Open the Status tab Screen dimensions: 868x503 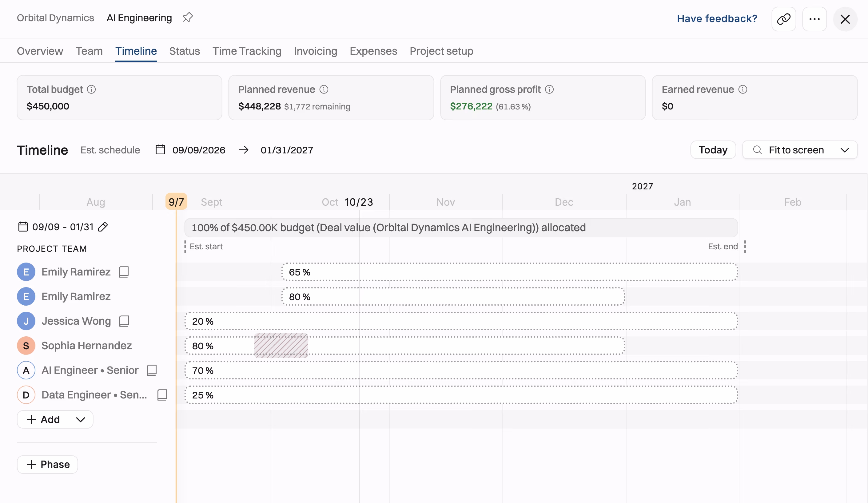pyautogui.click(x=185, y=51)
